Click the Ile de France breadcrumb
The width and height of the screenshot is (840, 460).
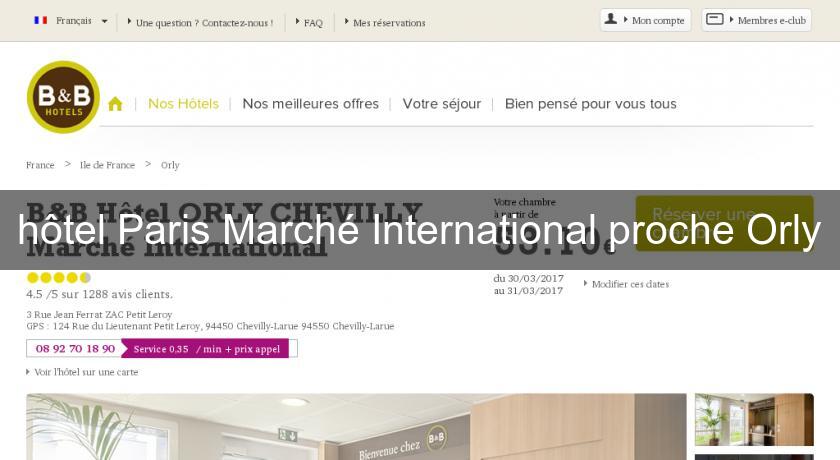click(x=107, y=165)
